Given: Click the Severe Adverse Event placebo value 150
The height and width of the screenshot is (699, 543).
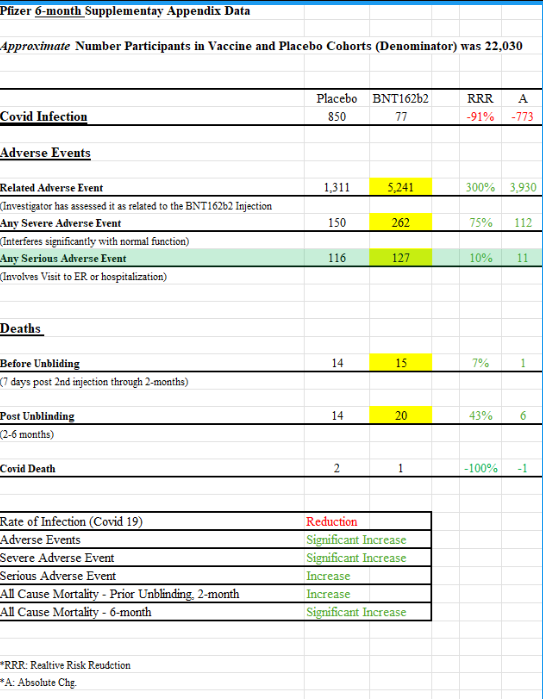Looking at the screenshot, I should click(337, 222).
